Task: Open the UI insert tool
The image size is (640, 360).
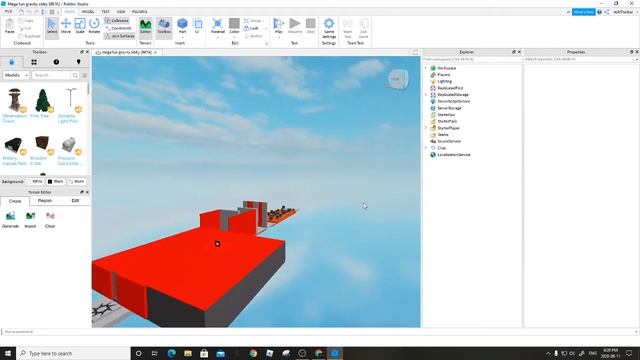Action: click(197, 25)
